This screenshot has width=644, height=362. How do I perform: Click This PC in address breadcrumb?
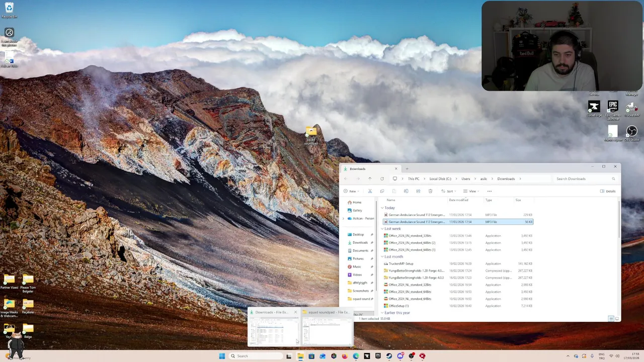click(414, 178)
